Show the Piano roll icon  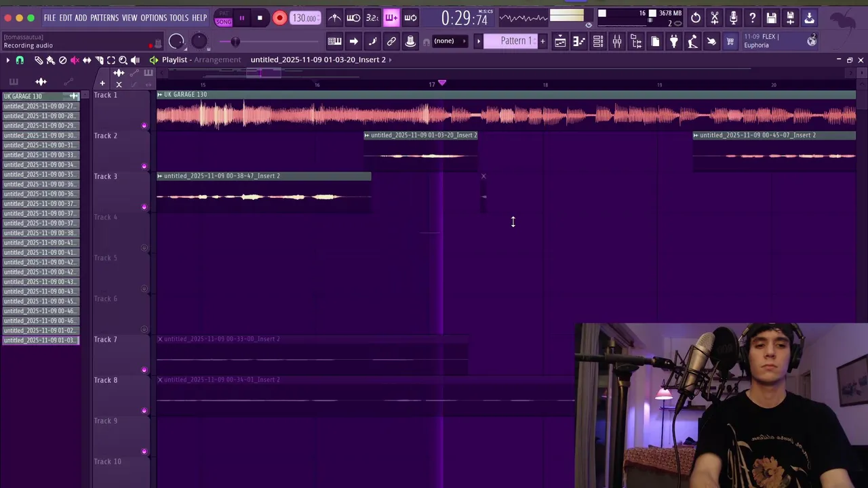click(579, 41)
